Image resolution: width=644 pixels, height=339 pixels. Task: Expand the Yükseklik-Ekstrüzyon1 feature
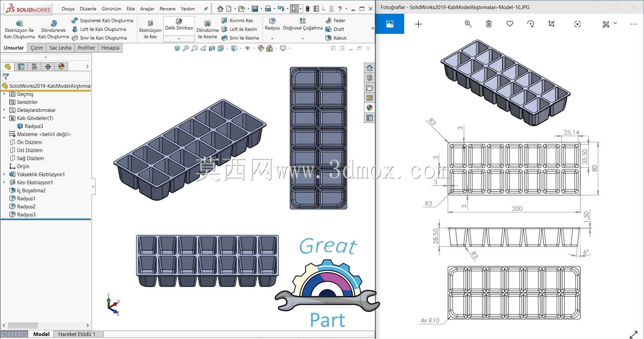point(4,175)
